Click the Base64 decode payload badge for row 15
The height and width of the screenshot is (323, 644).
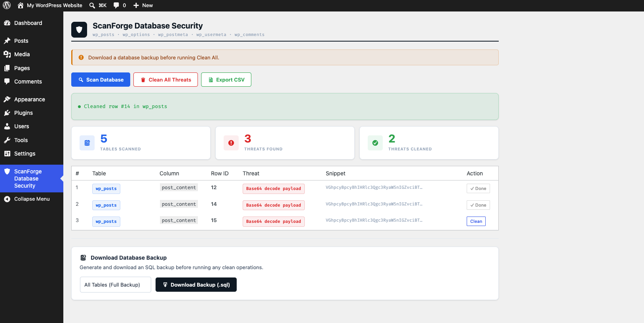(x=274, y=222)
